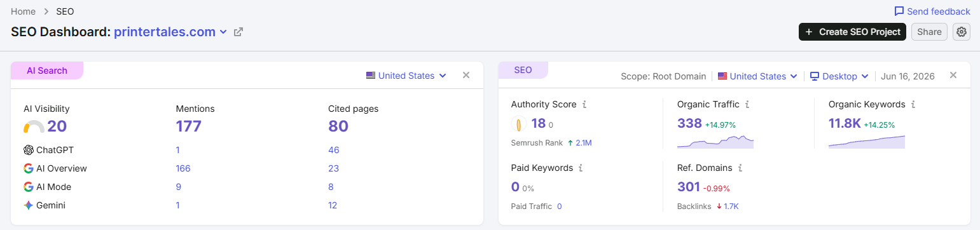
Task: Open the Desktop device dropdown
Action: 839,76
